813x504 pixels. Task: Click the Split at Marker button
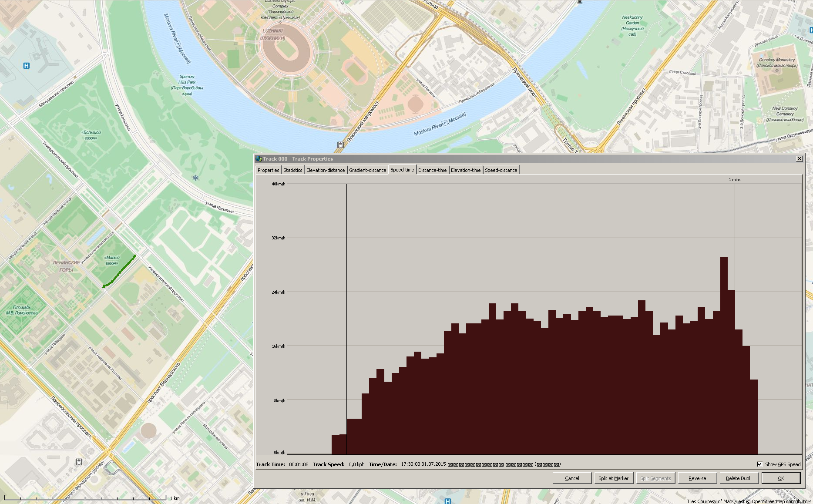(x=613, y=478)
